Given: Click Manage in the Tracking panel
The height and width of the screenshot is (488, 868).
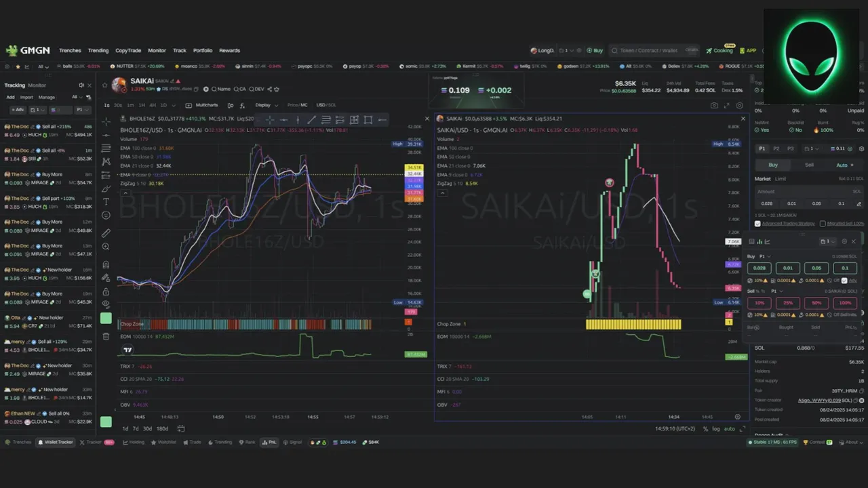Looking at the screenshot, I should 47,97.
